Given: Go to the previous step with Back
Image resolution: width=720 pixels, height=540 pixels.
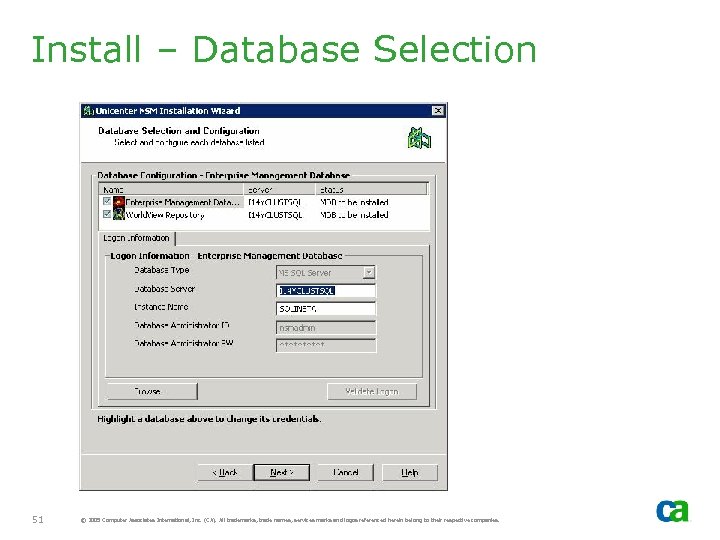Looking at the screenshot, I should tap(225, 472).
